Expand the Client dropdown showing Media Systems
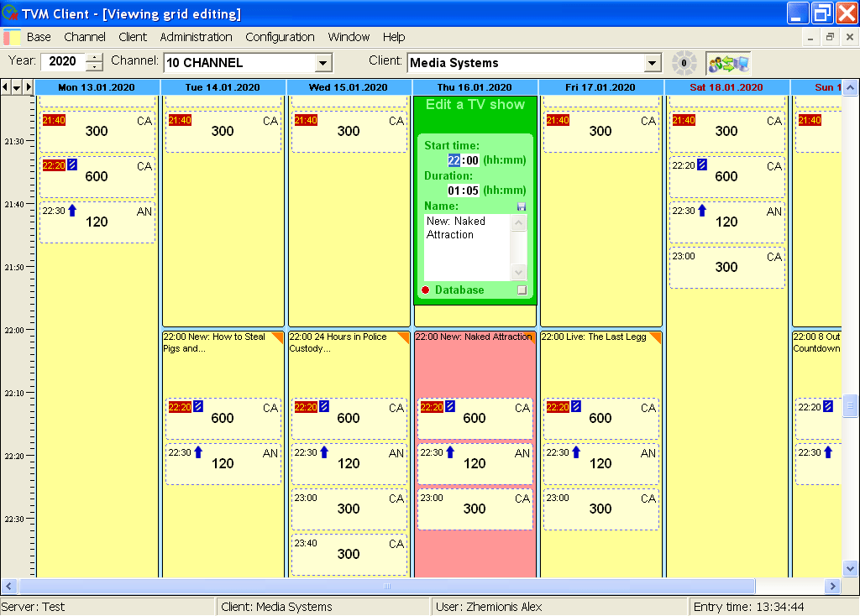860x616 pixels. (653, 63)
